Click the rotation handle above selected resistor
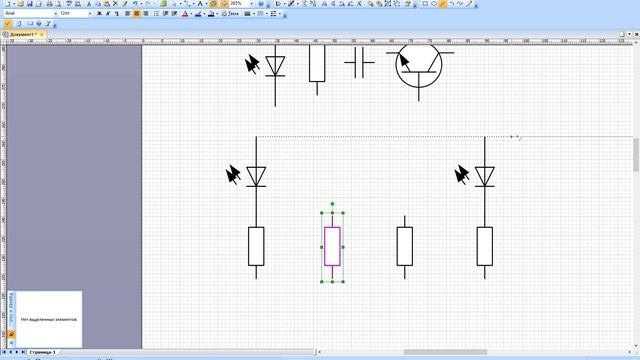This screenshot has width=640, height=360. [x=332, y=204]
